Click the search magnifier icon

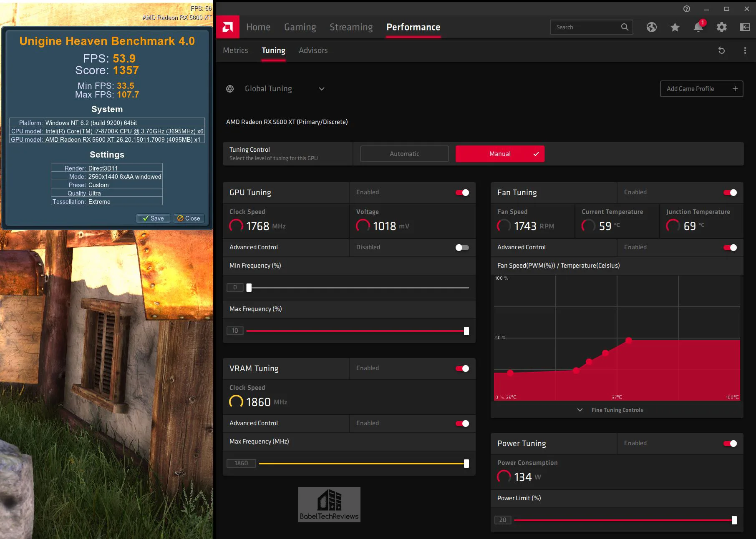(625, 27)
